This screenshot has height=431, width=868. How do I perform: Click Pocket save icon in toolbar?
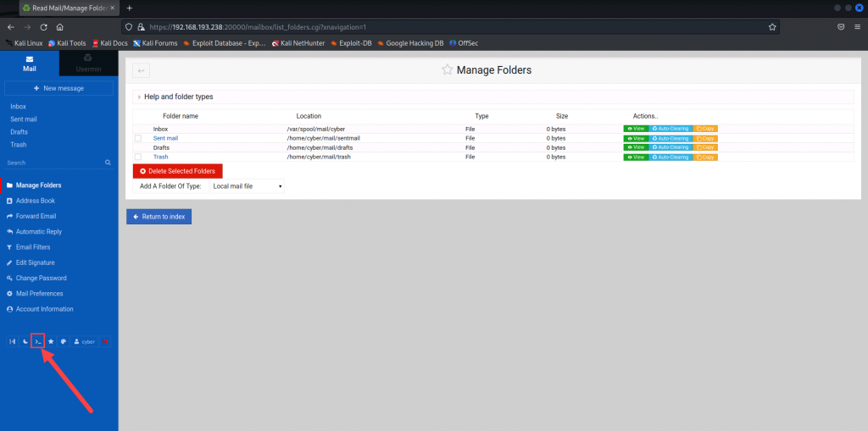[841, 26]
